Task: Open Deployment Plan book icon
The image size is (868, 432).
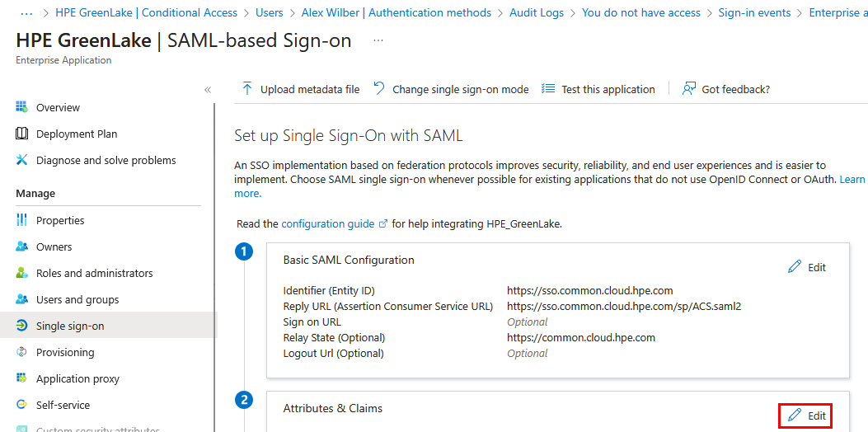Action: click(x=22, y=134)
